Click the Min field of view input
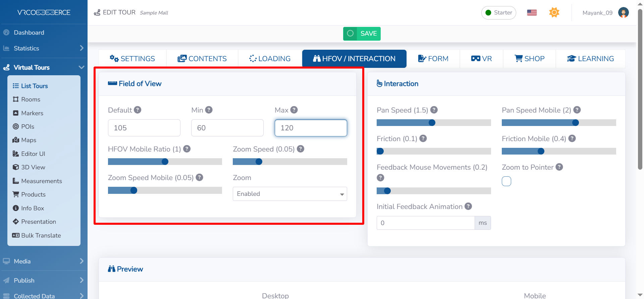The height and width of the screenshot is (299, 644). (227, 128)
